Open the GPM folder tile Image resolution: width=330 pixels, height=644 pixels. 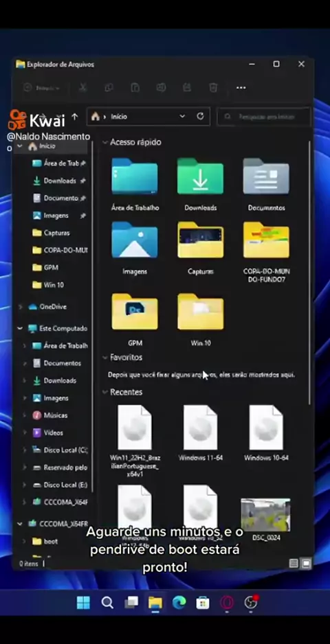point(135,319)
